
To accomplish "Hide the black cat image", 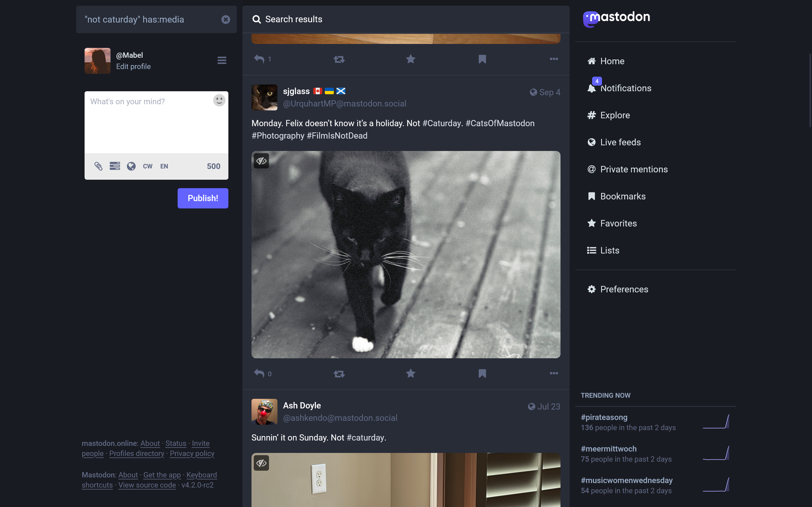I will (x=261, y=161).
